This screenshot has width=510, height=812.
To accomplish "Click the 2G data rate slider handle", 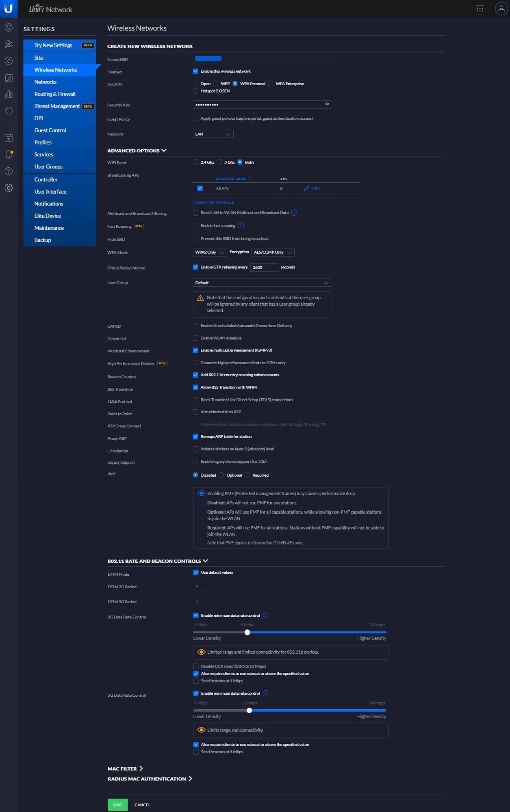I will click(x=247, y=632).
